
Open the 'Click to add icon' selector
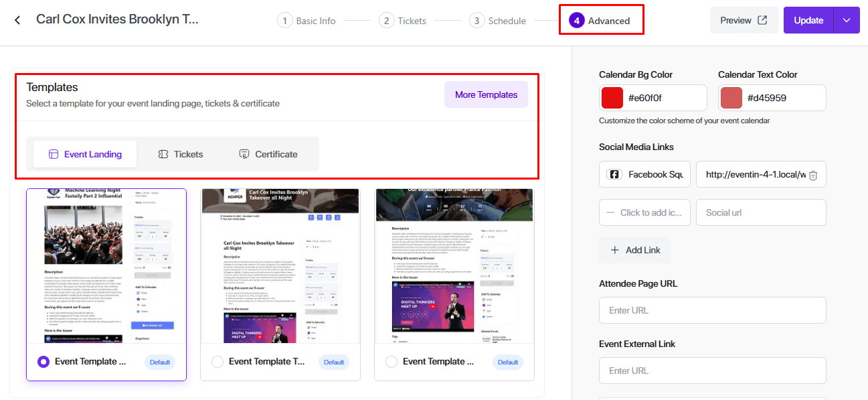(644, 212)
